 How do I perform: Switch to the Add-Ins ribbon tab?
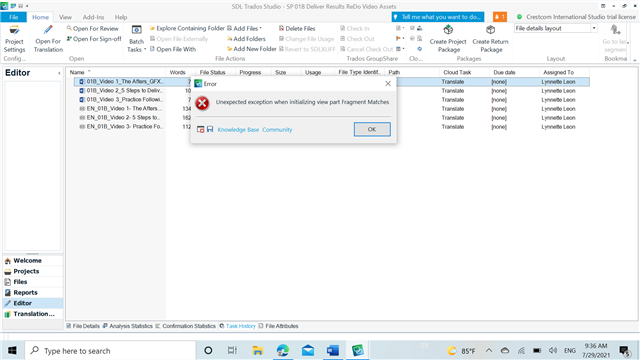point(93,17)
